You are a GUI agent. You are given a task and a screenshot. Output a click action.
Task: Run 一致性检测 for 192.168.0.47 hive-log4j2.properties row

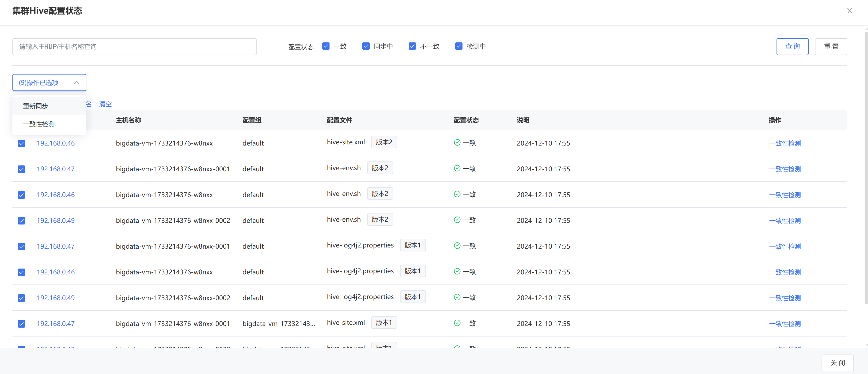[785, 246]
